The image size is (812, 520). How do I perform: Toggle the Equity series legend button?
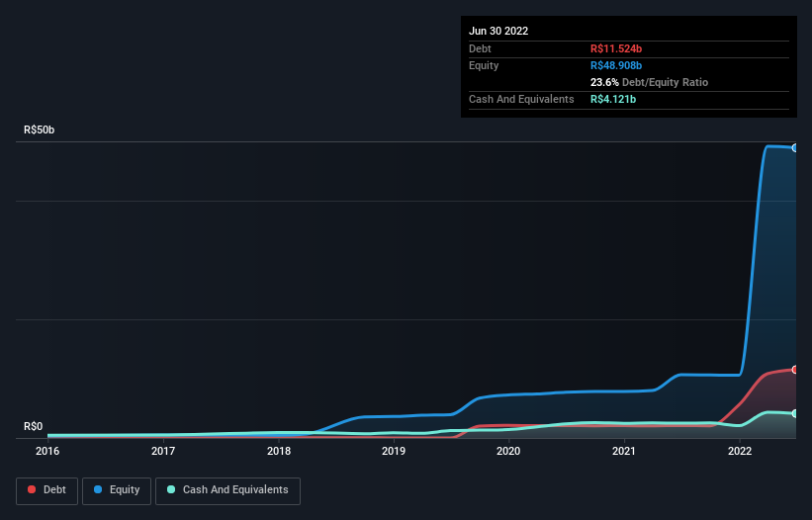click(117, 490)
